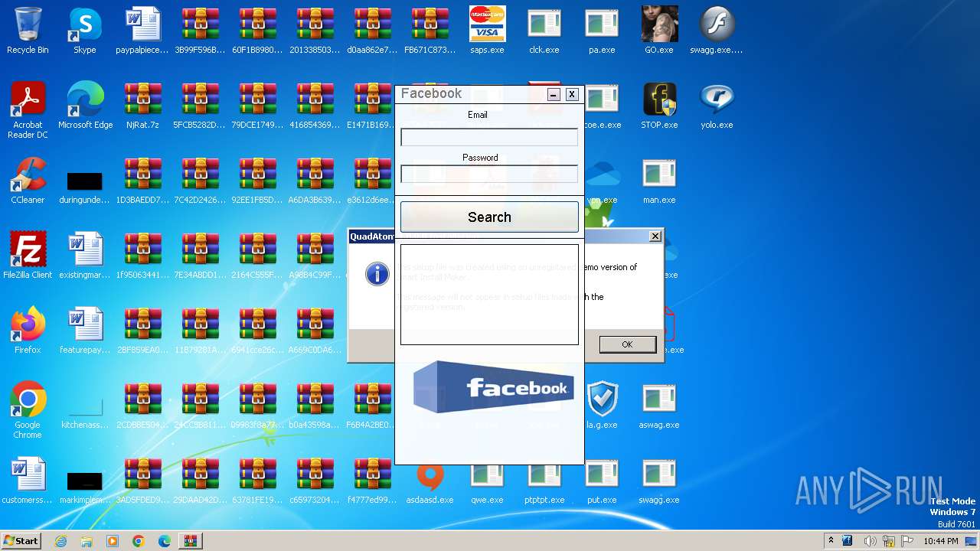Close the Facebook window
Screen dimensions: 980x551
pyautogui.click(x=572, y=94)
